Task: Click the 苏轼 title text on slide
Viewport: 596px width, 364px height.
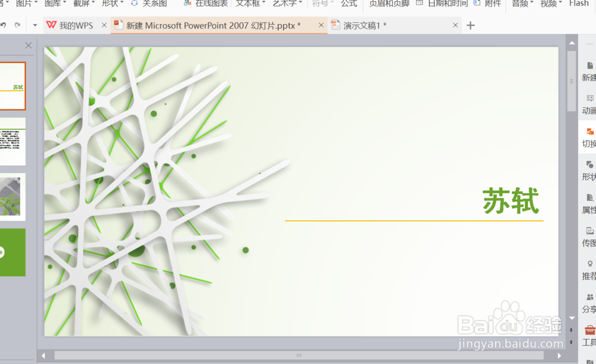Action: [x=511, y=201]
